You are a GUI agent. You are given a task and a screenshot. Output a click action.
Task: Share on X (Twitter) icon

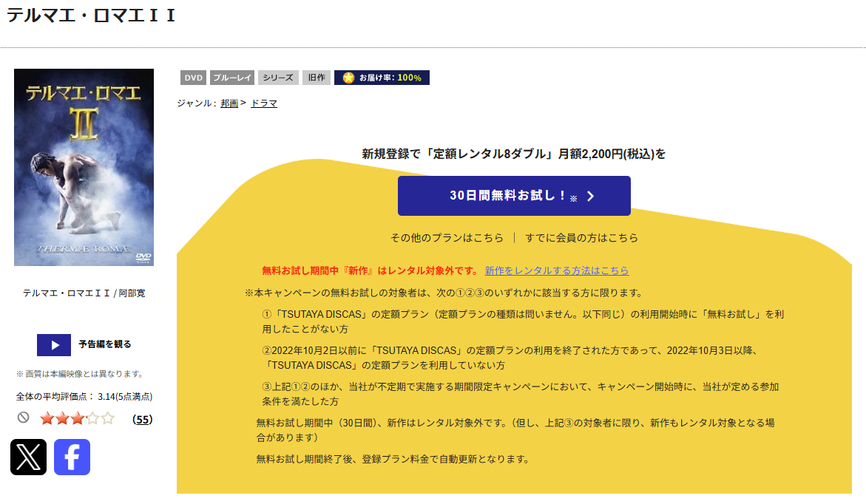pyautogui.click(x=28, y=457)
